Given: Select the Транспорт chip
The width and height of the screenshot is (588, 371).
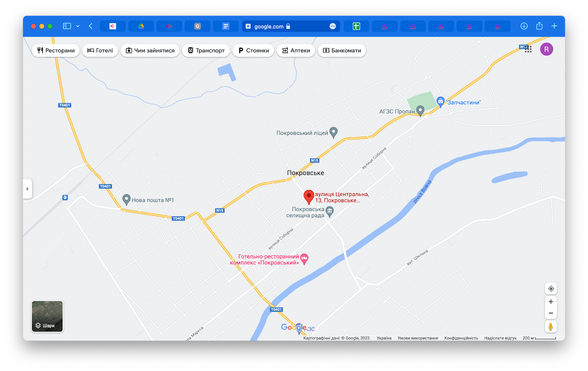Looking at the screenshot, I should (206, 50).
